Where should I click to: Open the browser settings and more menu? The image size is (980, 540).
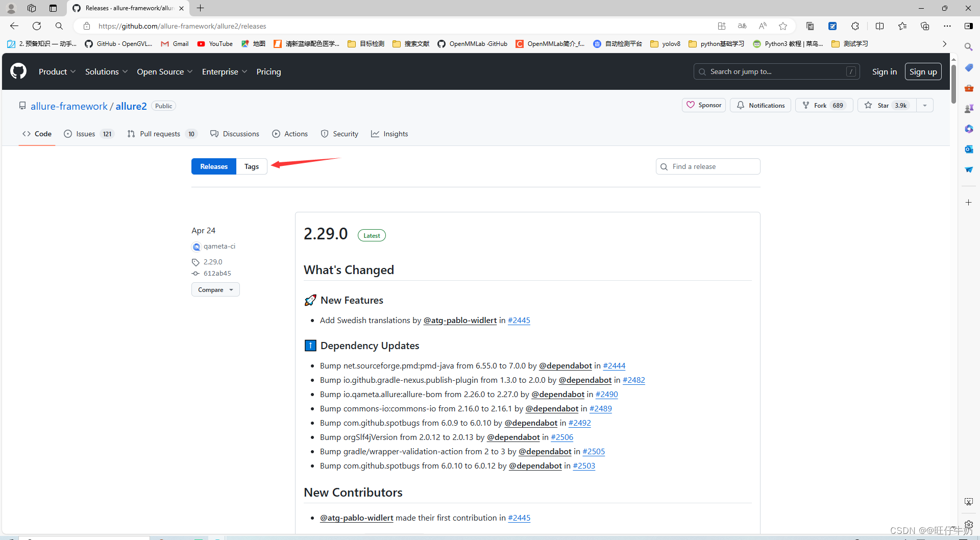point(947,26)
